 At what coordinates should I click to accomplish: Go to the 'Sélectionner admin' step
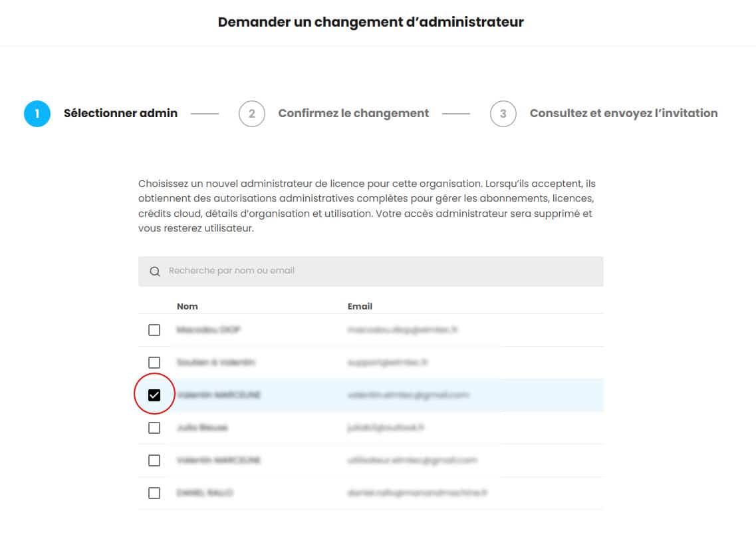tap(120, 114)
